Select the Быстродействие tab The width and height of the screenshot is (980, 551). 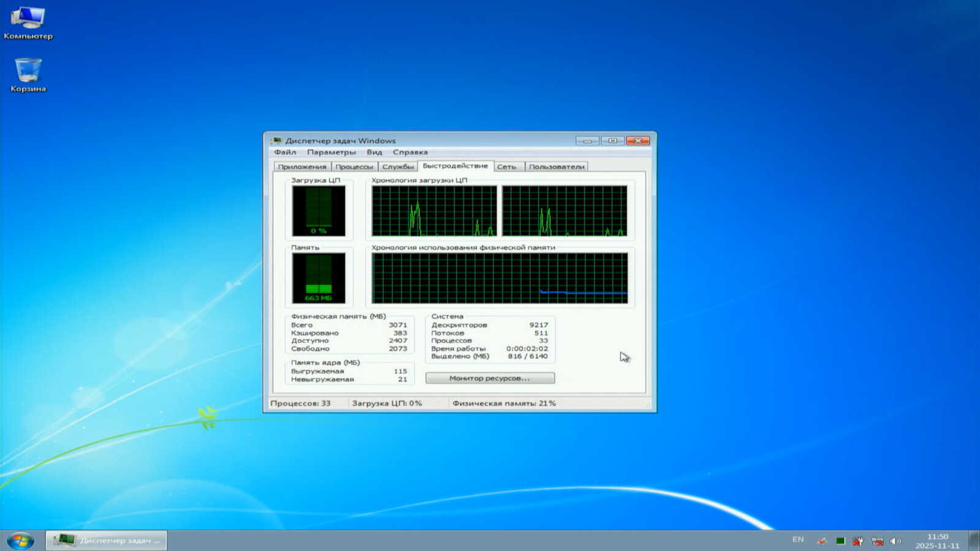point(456,166)
